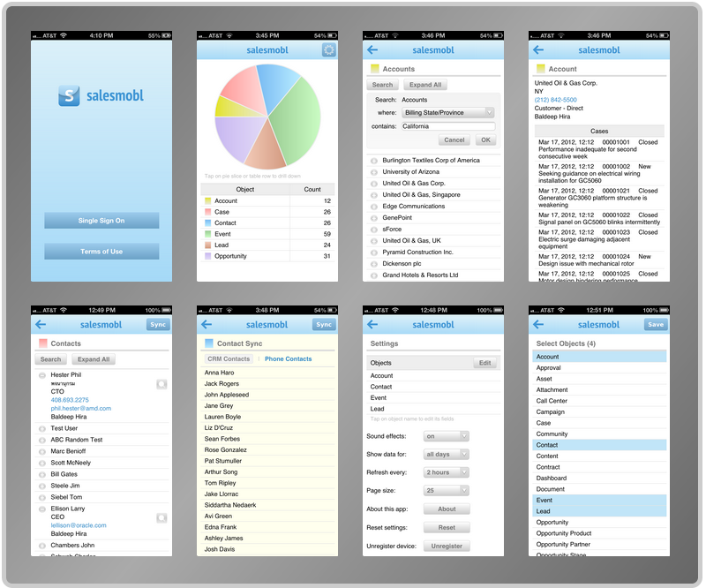The width and height of the screenshot is (706, 588).
Task: Select Dashboard in Select Objects list
Action: [599, 478]
